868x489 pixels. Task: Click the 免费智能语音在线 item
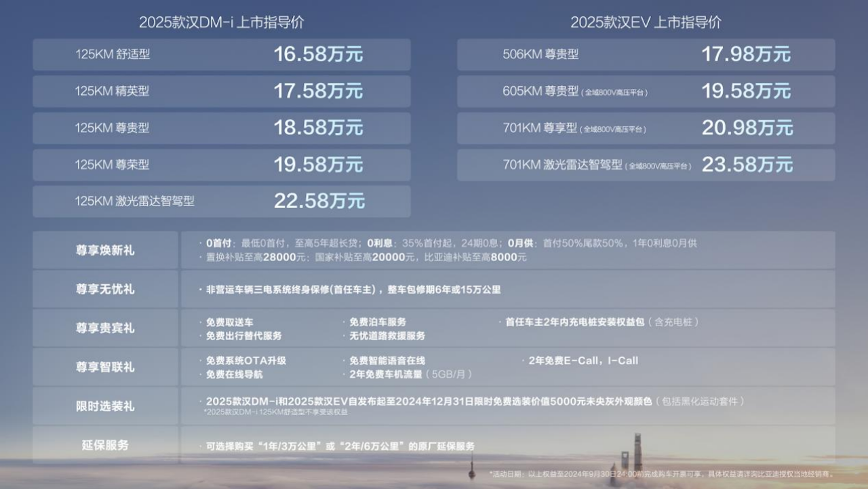coord(387,361)
